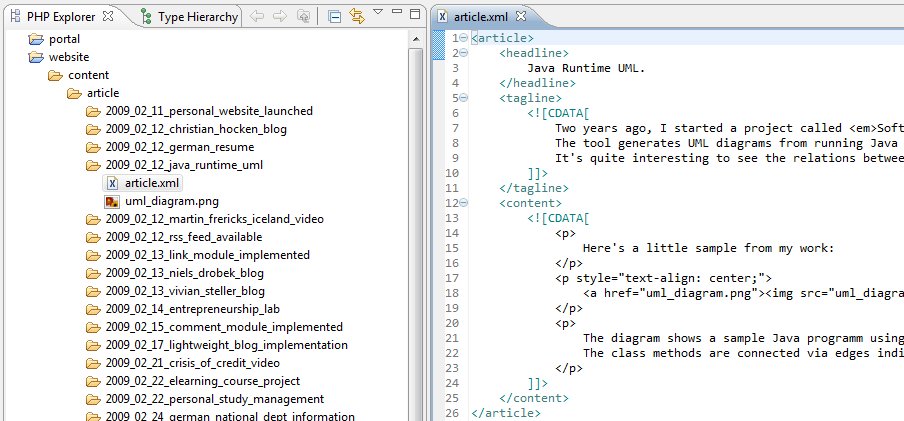Select the content folder

click(88, 75)
